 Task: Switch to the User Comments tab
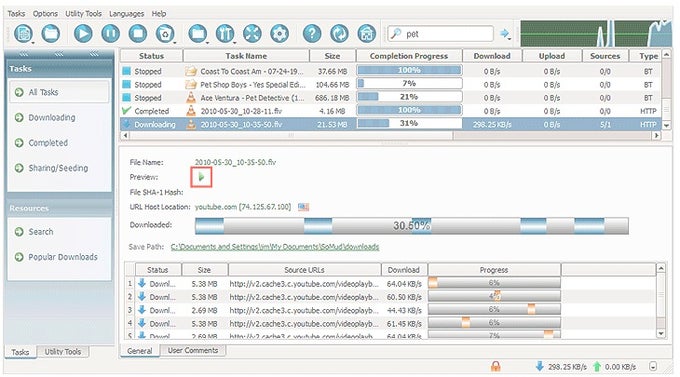click(x=193, y=350)
